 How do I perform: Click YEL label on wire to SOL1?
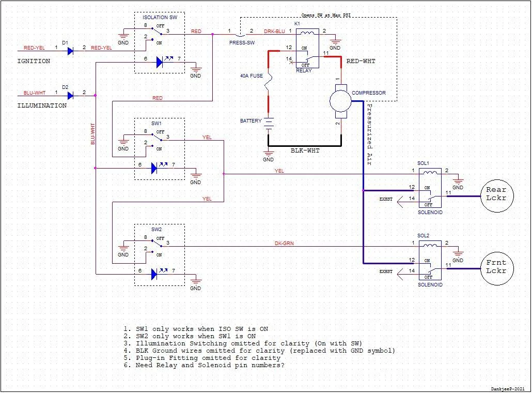[x=279, y=171]
